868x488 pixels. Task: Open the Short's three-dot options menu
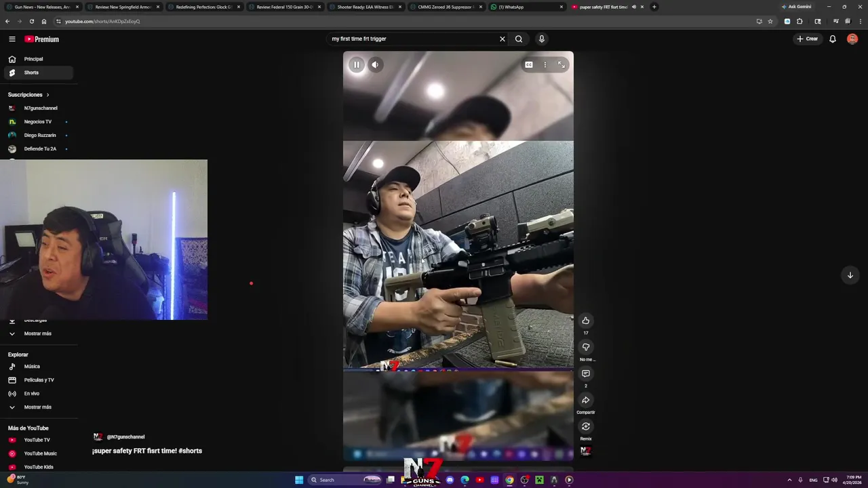pyautogui.click(x=545, y=65)
